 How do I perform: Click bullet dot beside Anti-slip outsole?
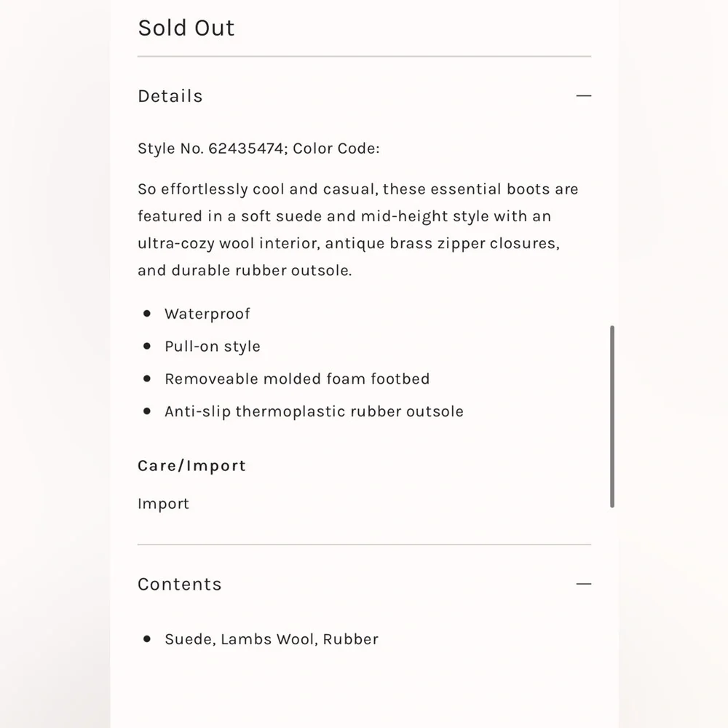tap(147, 411)
